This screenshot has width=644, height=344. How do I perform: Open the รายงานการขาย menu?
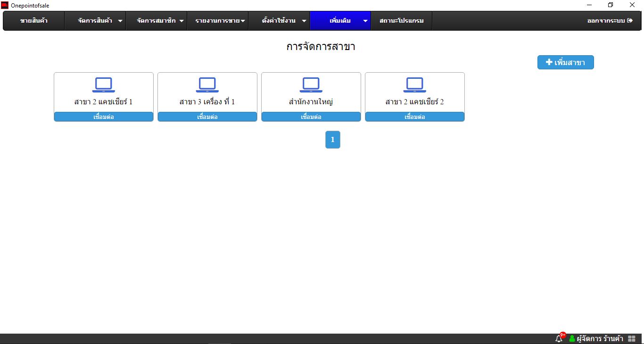[x=218, y=21]
